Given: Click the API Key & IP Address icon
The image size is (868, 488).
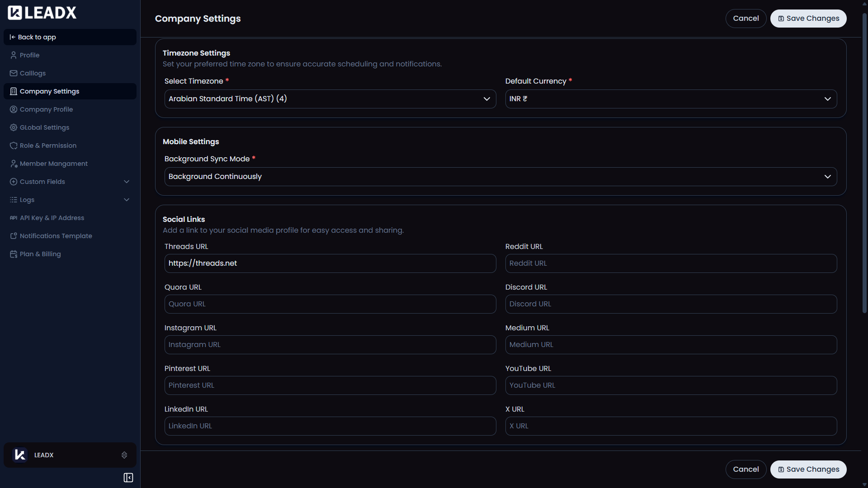Looking at the screenshot, I should [13, 218].
